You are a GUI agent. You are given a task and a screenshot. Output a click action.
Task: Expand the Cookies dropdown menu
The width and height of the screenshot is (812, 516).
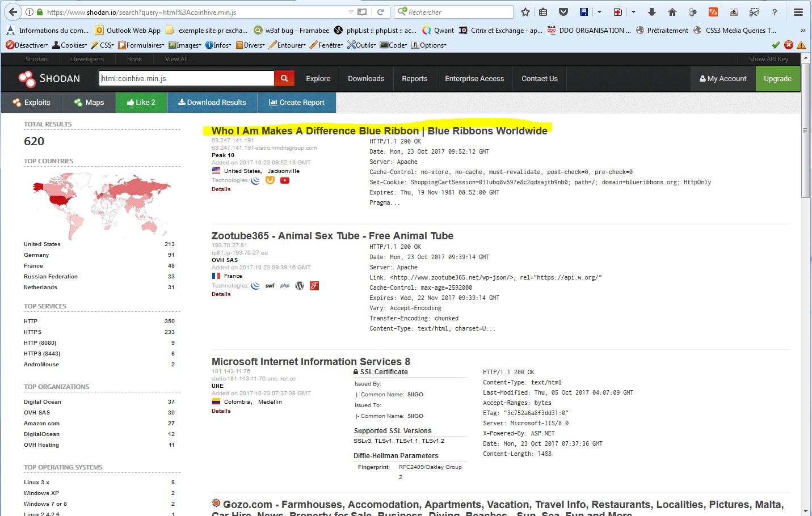[70, 45]
